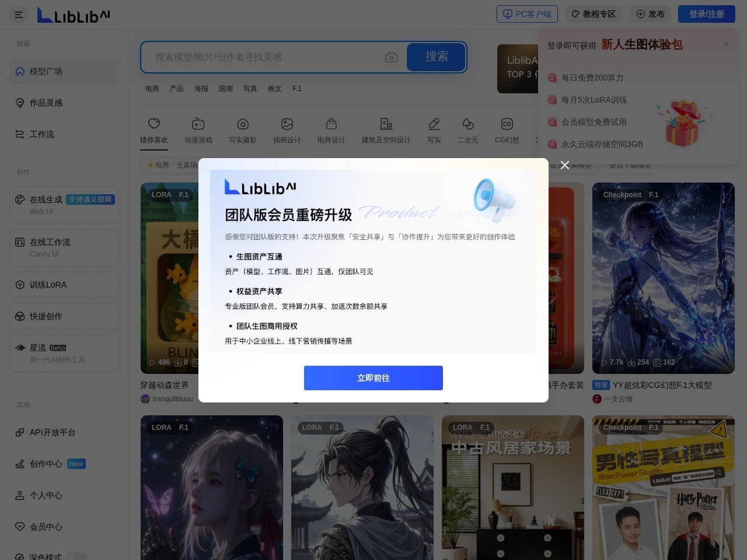This screenshot has height=560, width=747.
Task: Click 登录/注册 at top right
Action: (706, 14)
